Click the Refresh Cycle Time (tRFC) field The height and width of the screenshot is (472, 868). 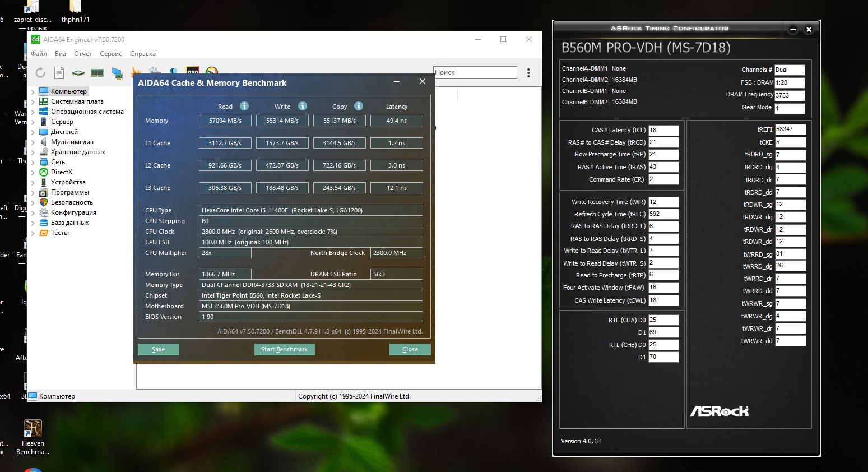coord(663,214)
